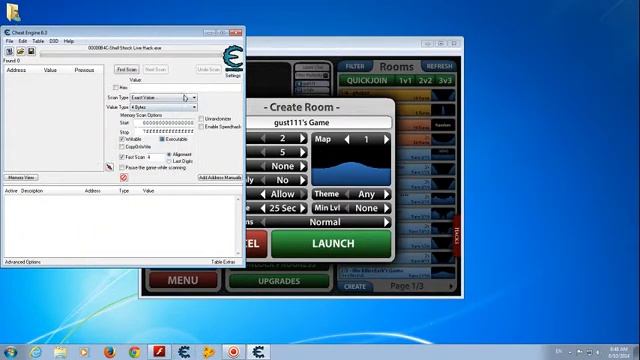
Task: Open the Help menu
Action: point(69,41)
